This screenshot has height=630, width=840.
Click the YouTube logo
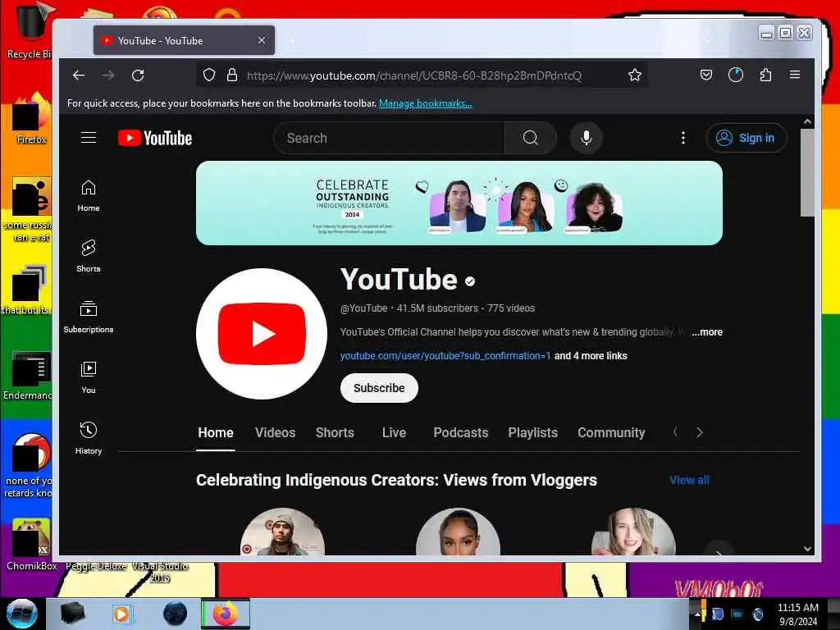(155, 138)
